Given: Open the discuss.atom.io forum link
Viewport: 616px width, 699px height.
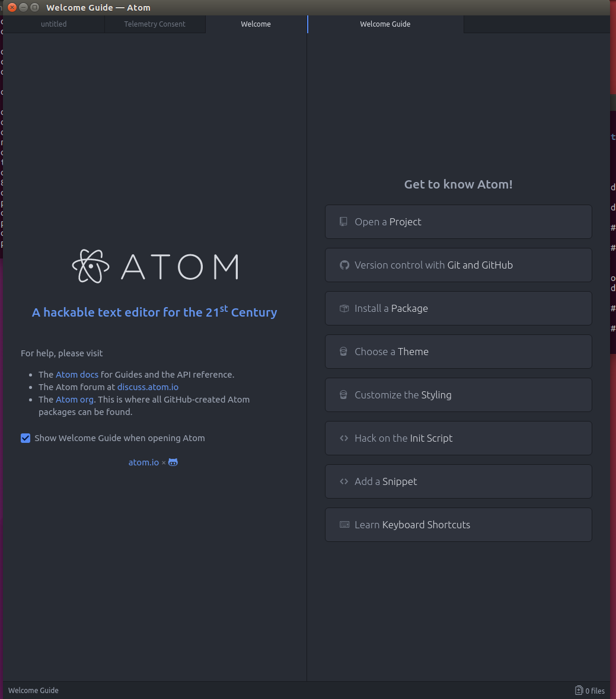Looking at the screenshot, I should [x=148, y=387].
